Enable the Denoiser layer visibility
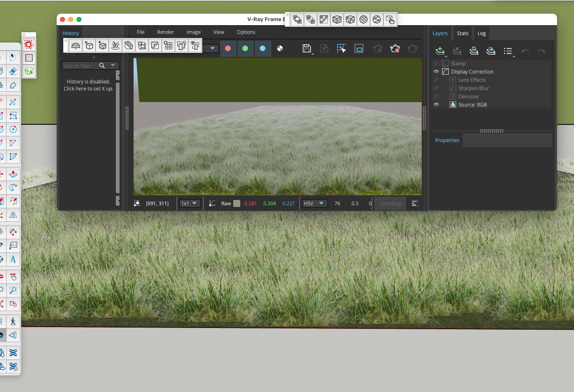The width and height of the screenshot is (574, 392). coord(436,96)
